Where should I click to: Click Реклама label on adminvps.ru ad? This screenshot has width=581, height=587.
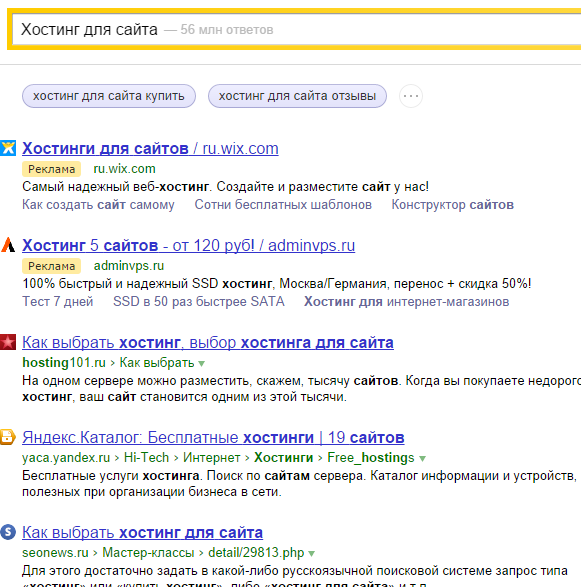coord(51,266)
